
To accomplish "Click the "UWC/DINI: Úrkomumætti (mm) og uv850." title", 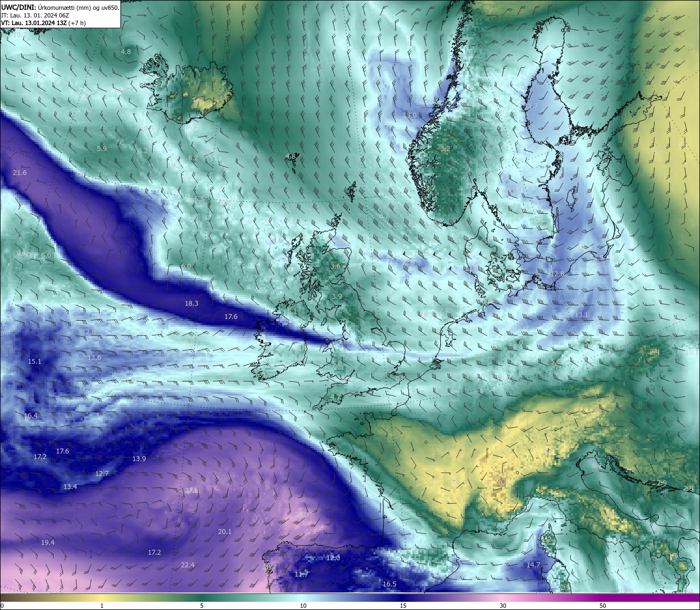I will point(60,8).
